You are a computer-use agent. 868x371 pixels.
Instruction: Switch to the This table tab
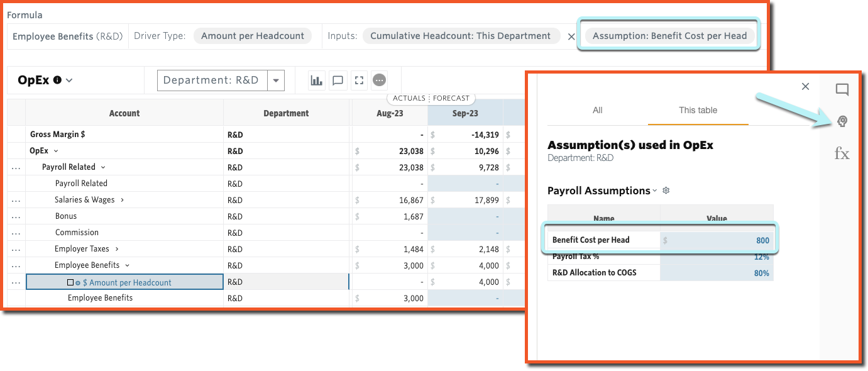pyautogui.click(x=698, y=110)
